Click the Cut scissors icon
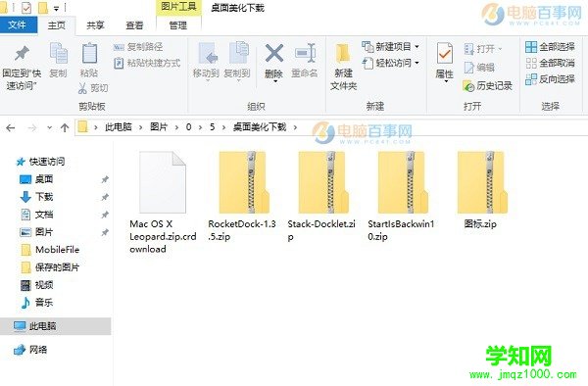Screen dimensions: 588x386 [82, 88]
